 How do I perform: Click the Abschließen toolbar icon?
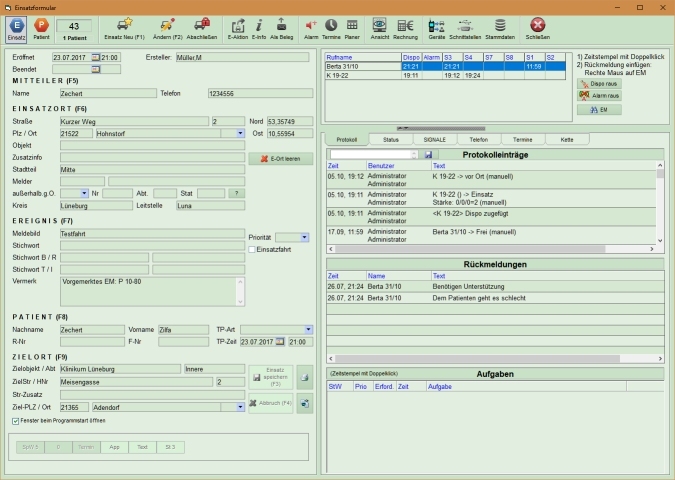[x=202, y=24]
